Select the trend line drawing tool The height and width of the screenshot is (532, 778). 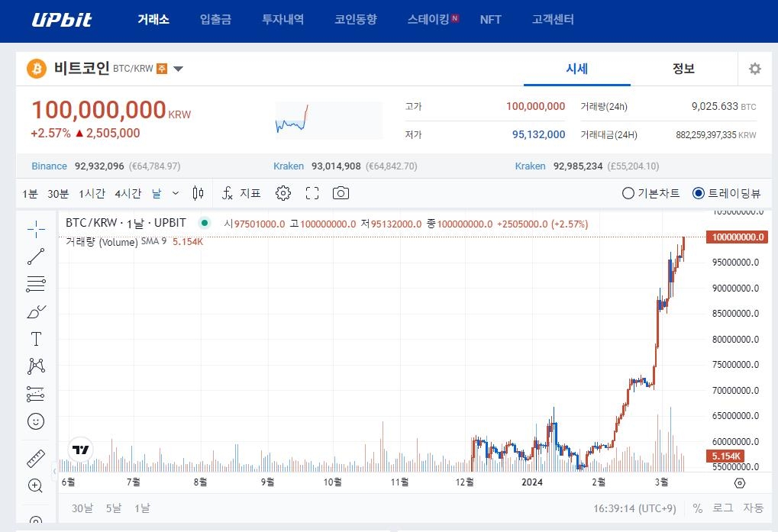click(36, 257)
